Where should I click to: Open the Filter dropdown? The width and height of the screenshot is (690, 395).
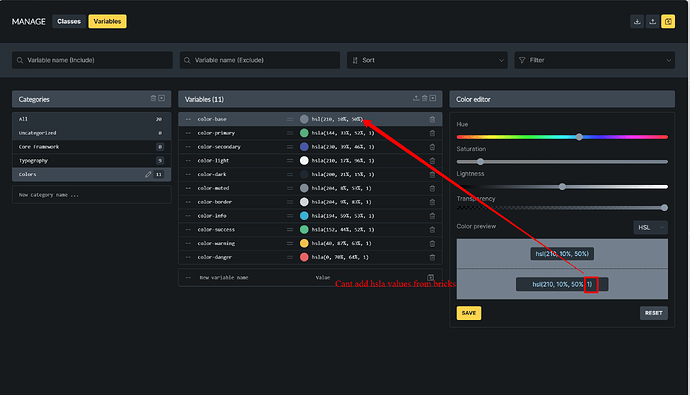tap(595, 60)
